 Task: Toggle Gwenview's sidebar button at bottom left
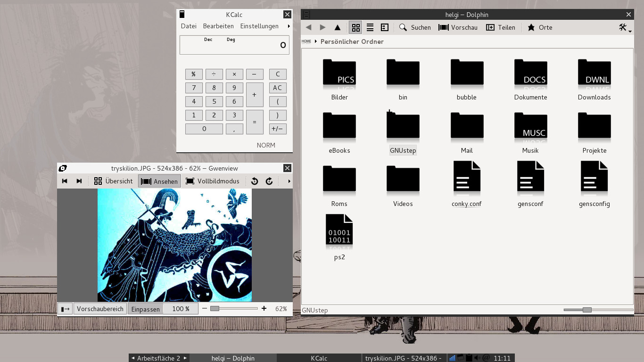point(65,309)
